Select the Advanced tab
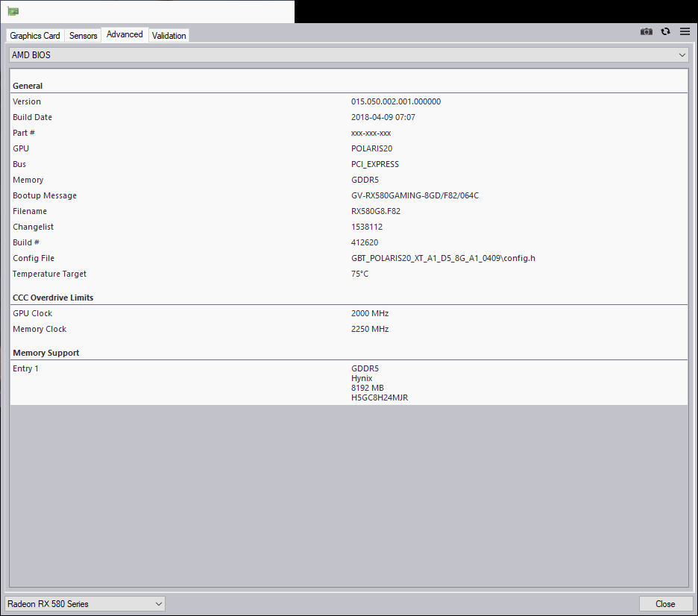Image resolution: width=698 pixels, height=616 pixels. click(125, 34)
